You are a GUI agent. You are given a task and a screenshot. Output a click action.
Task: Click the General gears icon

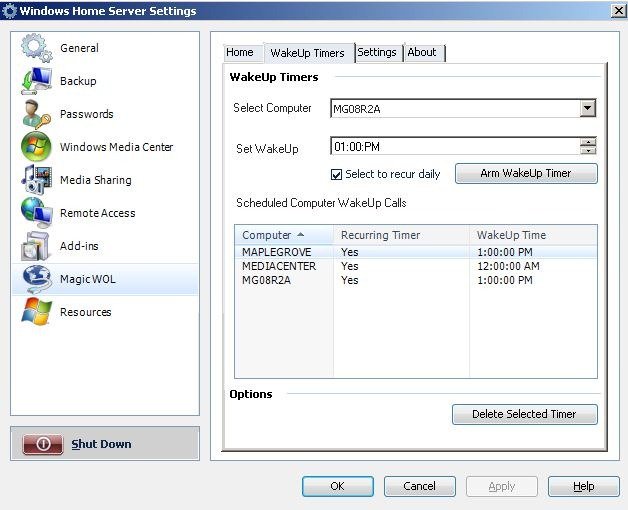pos(36,48)
